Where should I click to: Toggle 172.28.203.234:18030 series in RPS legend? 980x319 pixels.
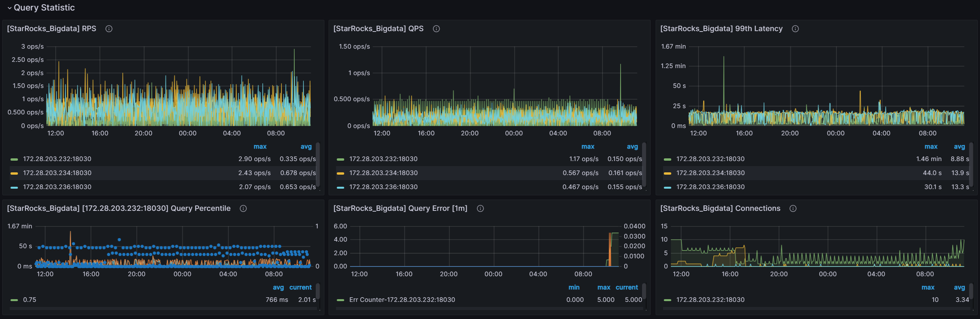click(x=57, y=173)
